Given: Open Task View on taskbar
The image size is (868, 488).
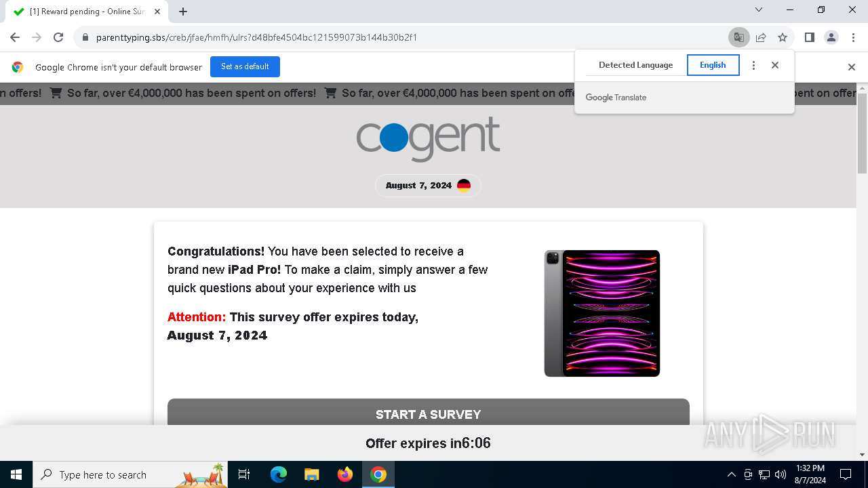Looking at the screenshot, I should [x=244, y=474].
